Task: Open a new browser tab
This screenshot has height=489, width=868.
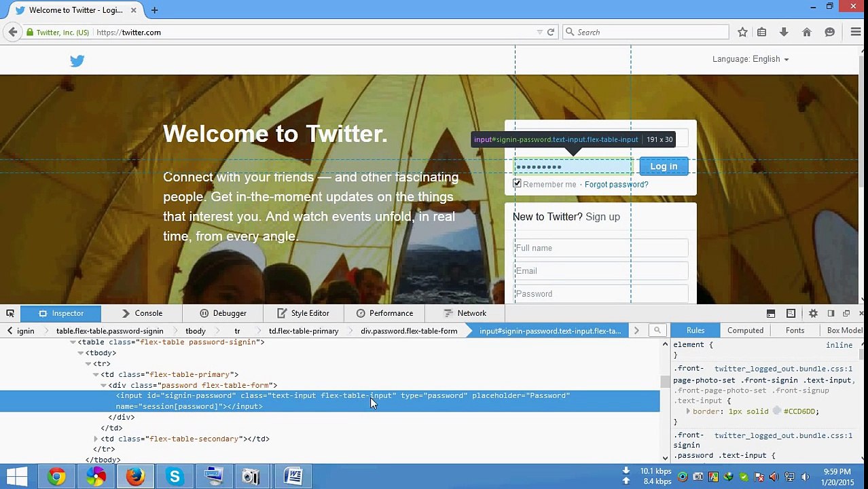Action: tap(154, 10)
